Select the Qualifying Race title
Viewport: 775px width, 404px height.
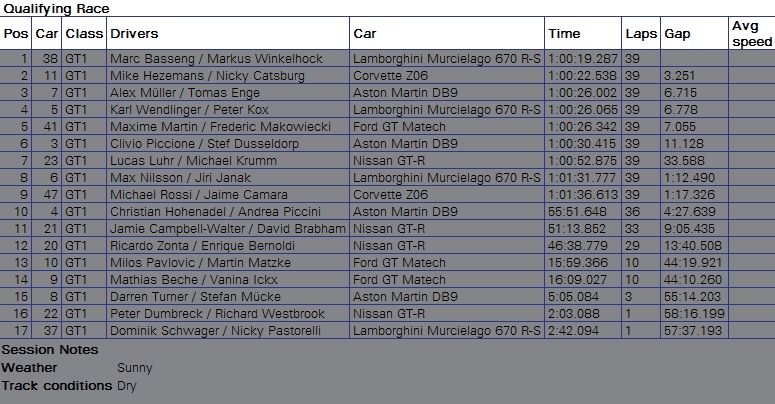pos(56,8)
